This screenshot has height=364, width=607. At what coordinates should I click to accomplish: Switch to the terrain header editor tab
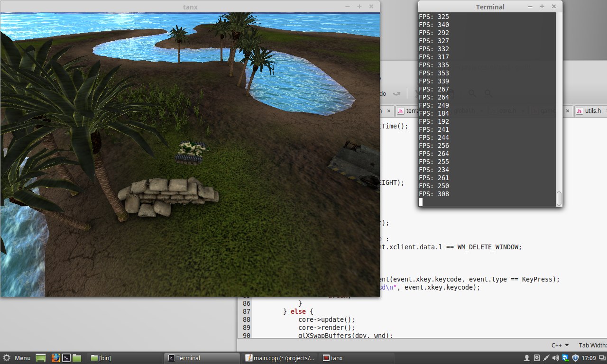[407, 111]
